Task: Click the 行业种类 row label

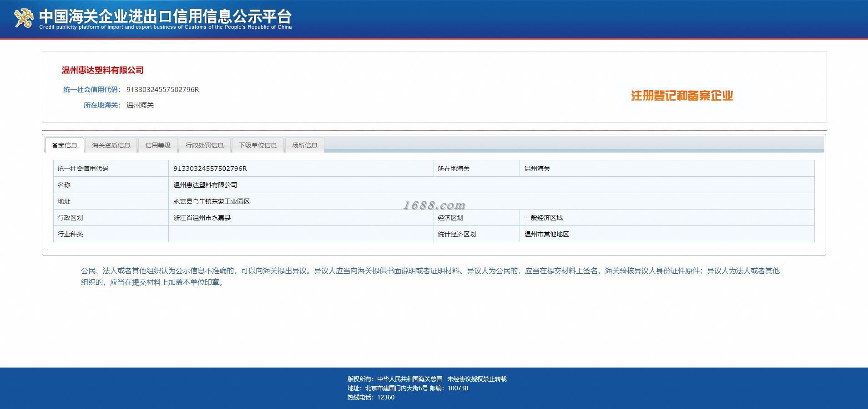Action: point(70,234)
